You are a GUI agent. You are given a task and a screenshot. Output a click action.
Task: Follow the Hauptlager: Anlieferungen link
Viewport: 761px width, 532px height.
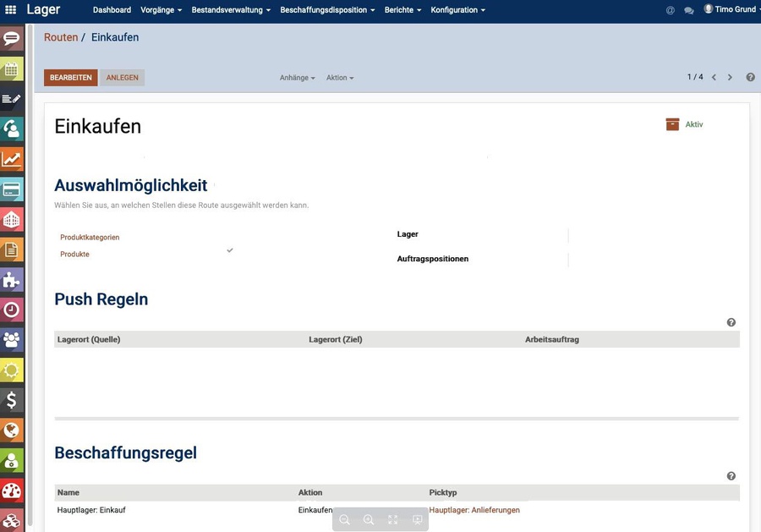(x=474, y=510)
